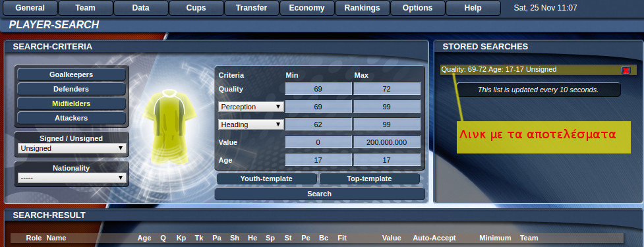Apply the Top-template
The width and height of the screenshot is (644, 247).
(x=369, y=179)
